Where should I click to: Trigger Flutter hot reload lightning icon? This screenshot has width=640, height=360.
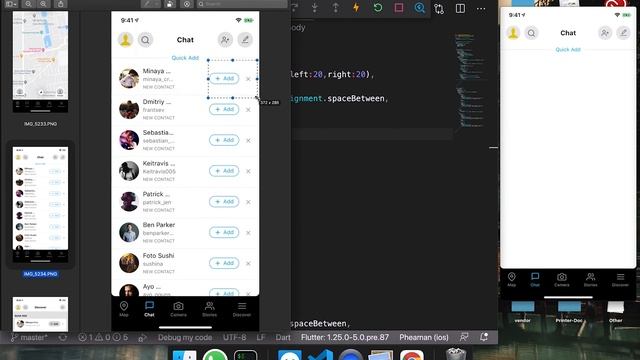[356, 8]
